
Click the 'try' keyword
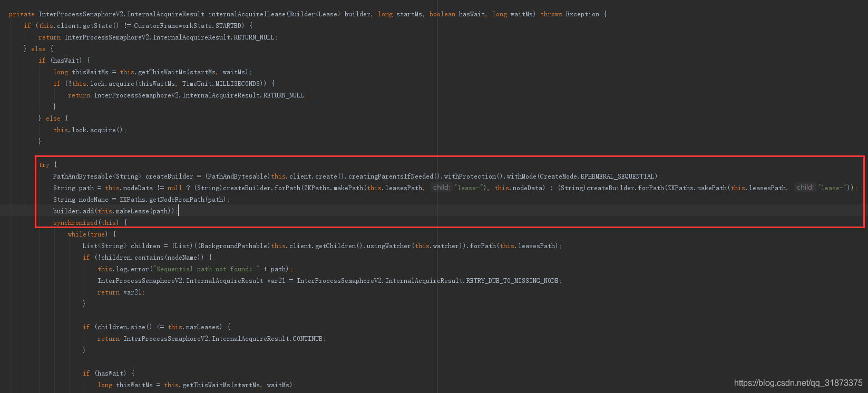(x=44, y=165)
